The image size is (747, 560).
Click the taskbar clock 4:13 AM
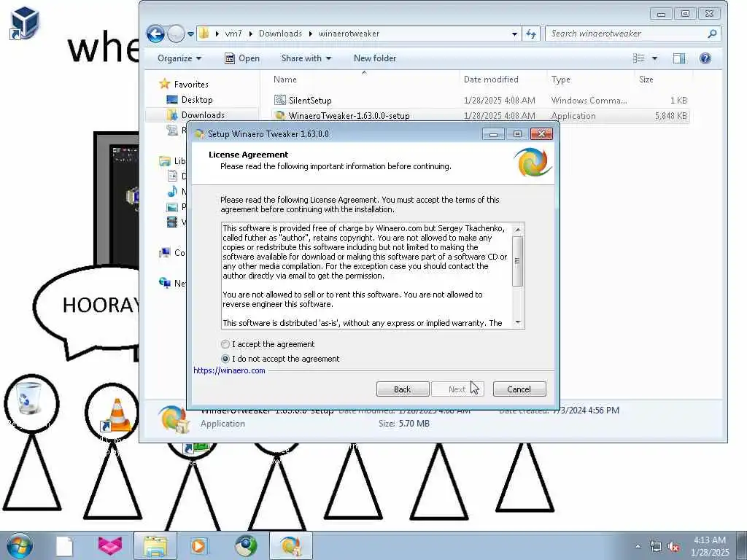(709, 540)
